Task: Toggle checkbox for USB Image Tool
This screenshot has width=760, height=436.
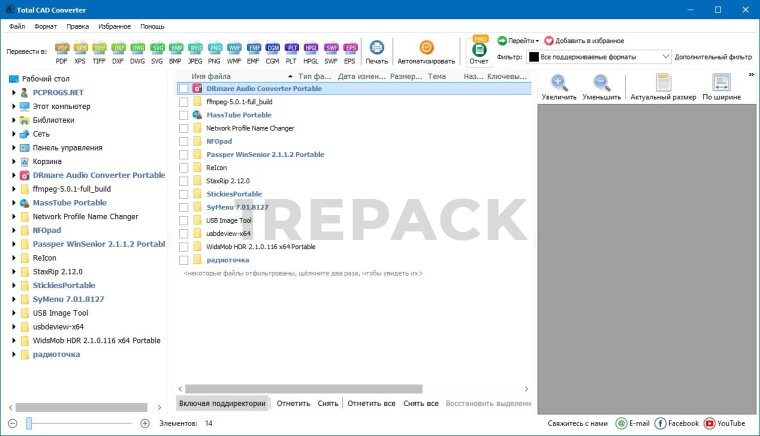Action: [x=183, y=220]
